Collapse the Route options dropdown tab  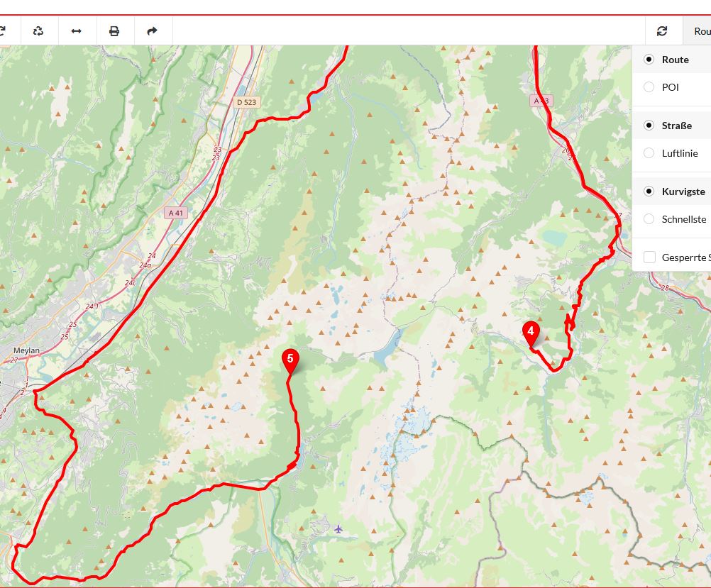(x=699, y=31)
